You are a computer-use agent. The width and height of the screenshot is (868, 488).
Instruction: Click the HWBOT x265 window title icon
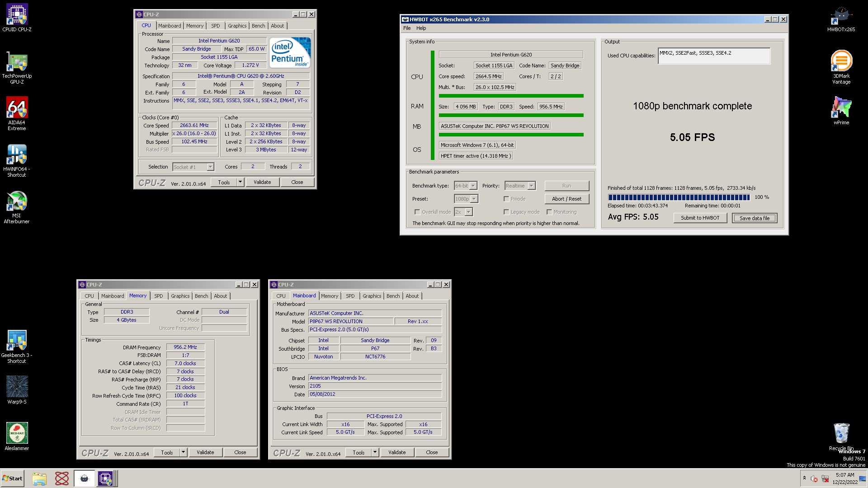point(405,19)
